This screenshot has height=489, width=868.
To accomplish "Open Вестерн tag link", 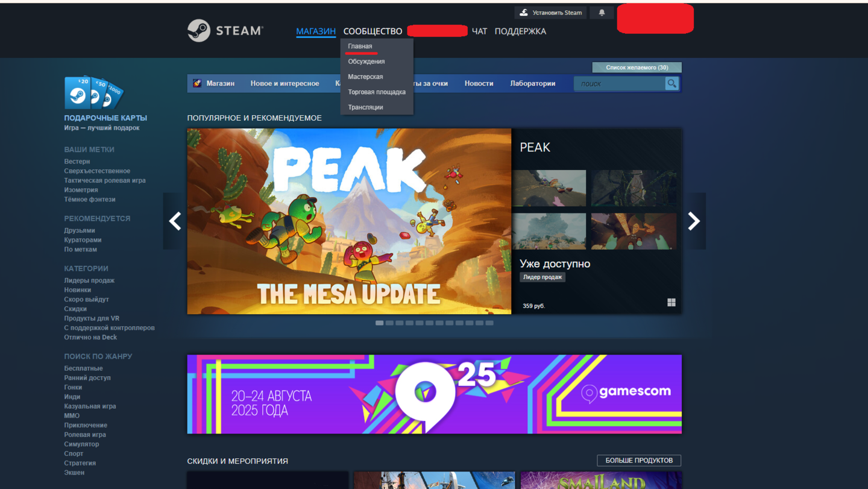I will [77, 162].
